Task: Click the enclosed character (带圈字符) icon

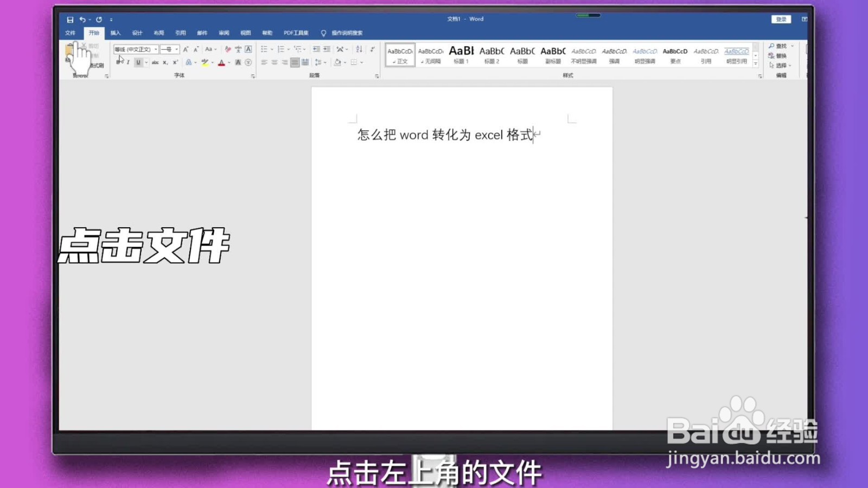Action: click(x=248, y=62)
